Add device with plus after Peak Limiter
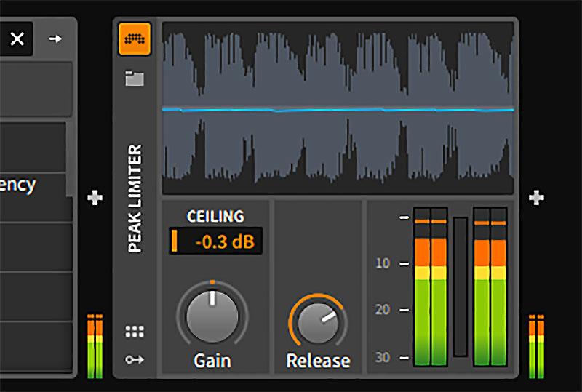 [x=536, y=198]
